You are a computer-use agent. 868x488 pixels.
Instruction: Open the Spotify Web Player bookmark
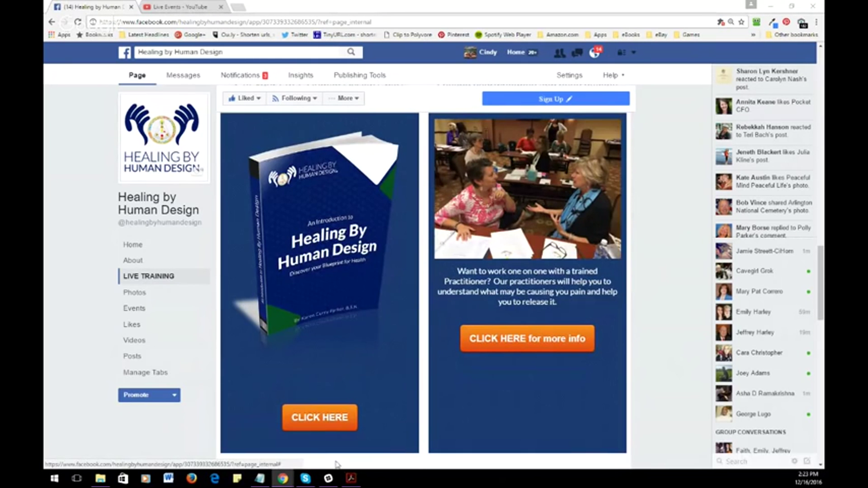[x=503, y=34]
